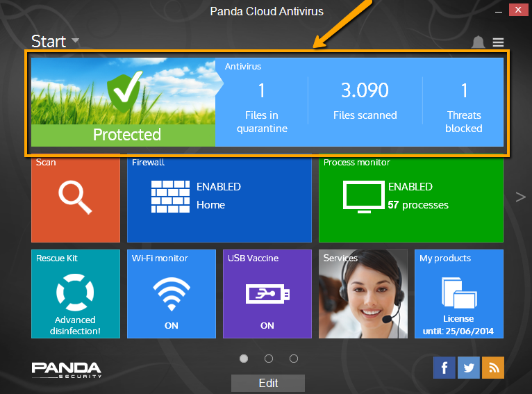Click the Wi-Fi monitor signal icon
Image resolution: width=532 pixels, height=394 pixels.
pos(172,294)
